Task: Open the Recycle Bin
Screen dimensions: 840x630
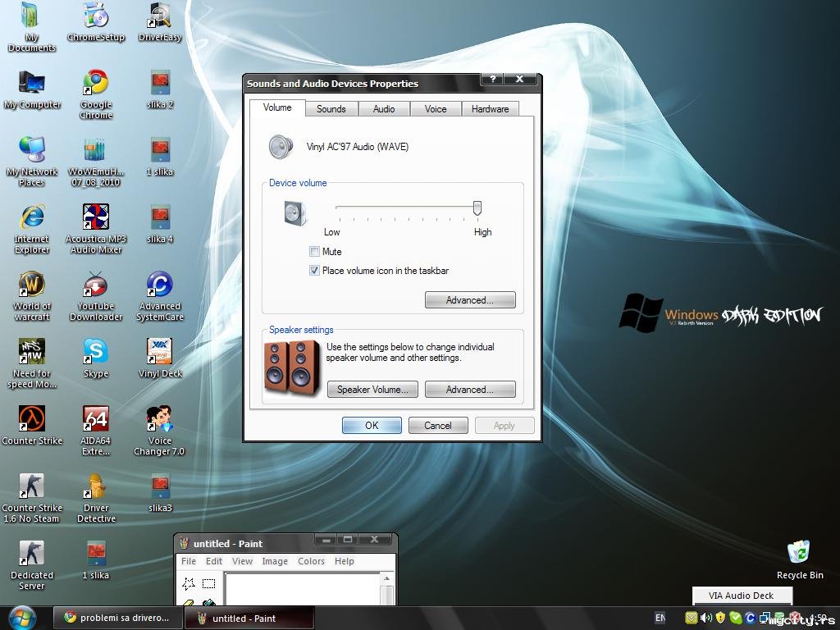Action: coord(799,553)
